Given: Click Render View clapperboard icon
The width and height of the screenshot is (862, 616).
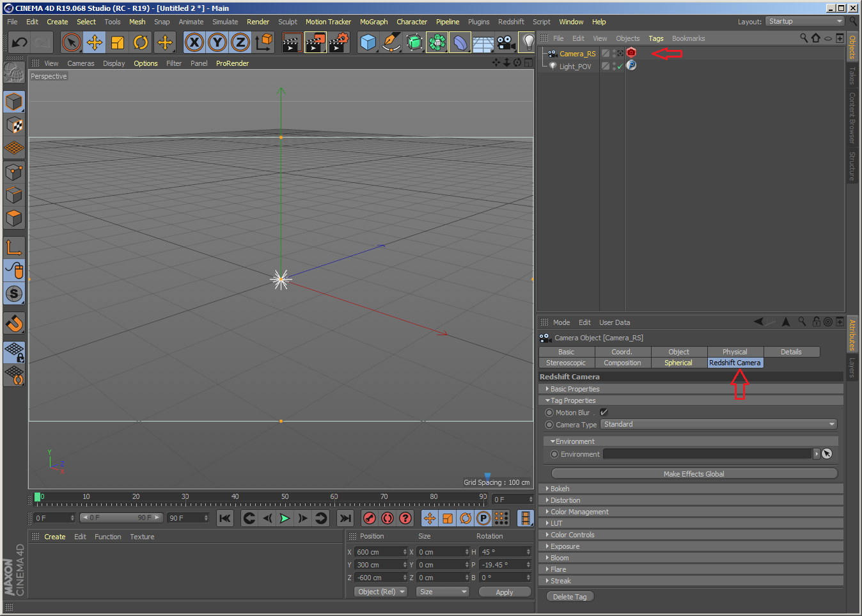Looking at the screenshot, I should coord(292,43).
